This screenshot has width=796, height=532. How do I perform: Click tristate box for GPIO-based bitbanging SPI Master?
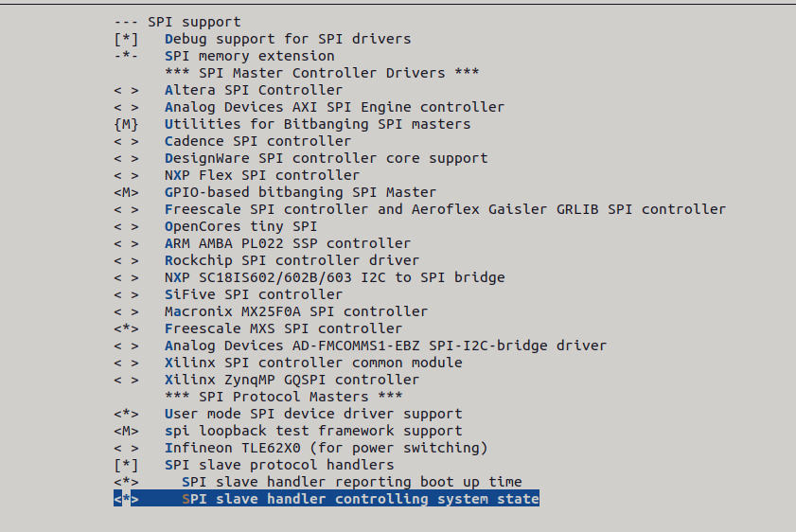tap(126, 192)
